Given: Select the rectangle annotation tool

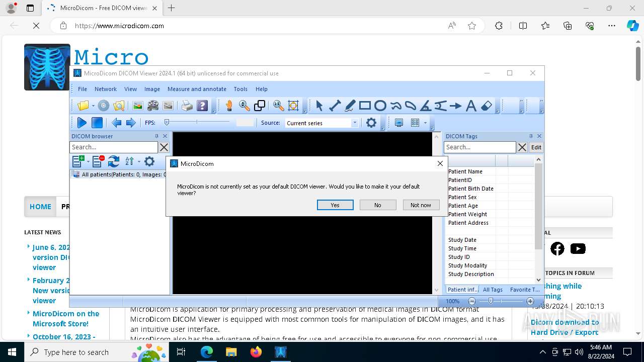Looking at the screenshot, I should tap(365, 106).
